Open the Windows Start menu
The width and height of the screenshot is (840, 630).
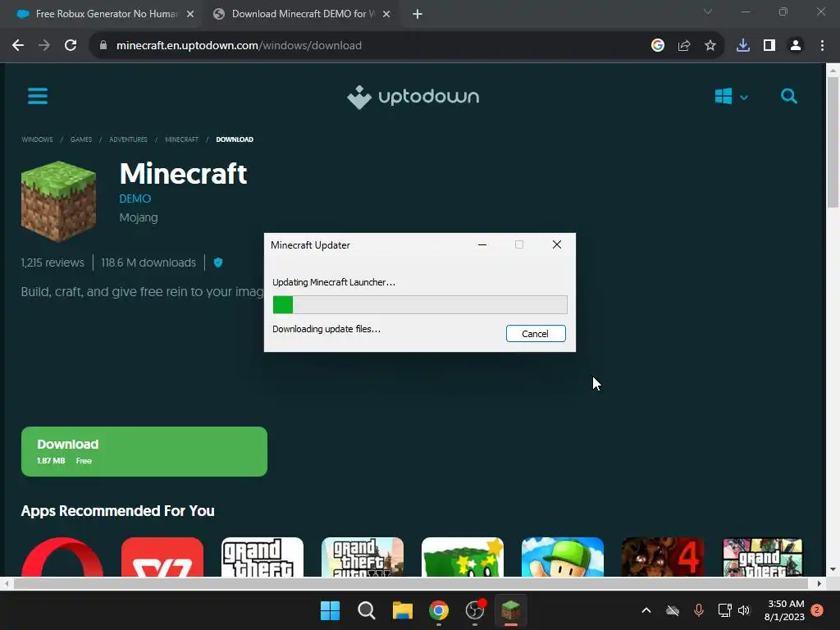pos(330,610)
